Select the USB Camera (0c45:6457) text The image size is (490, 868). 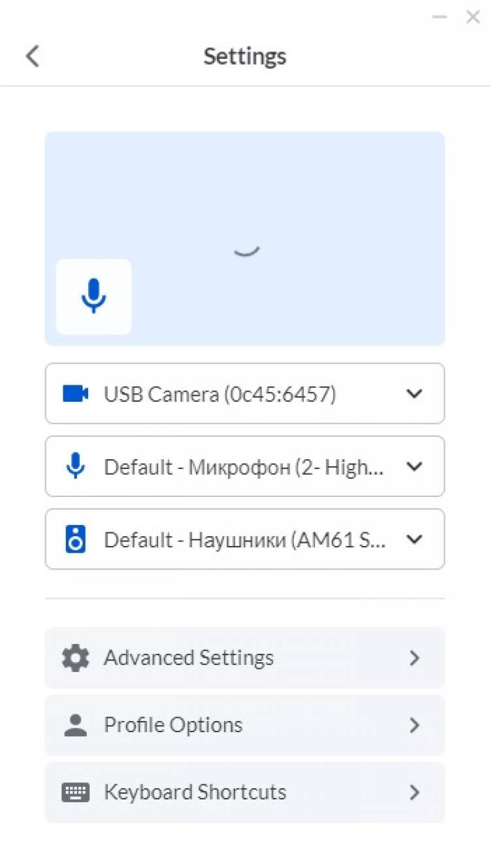click(220, 394)
